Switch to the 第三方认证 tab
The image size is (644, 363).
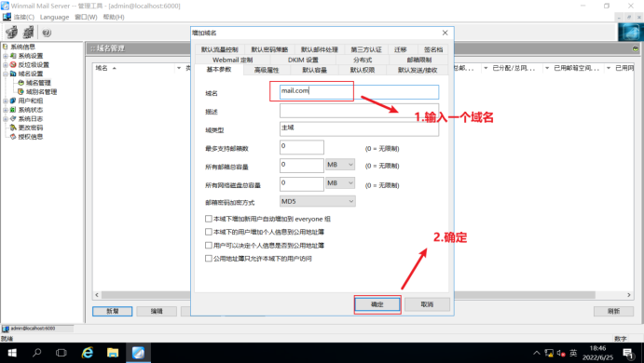(366, 49)
